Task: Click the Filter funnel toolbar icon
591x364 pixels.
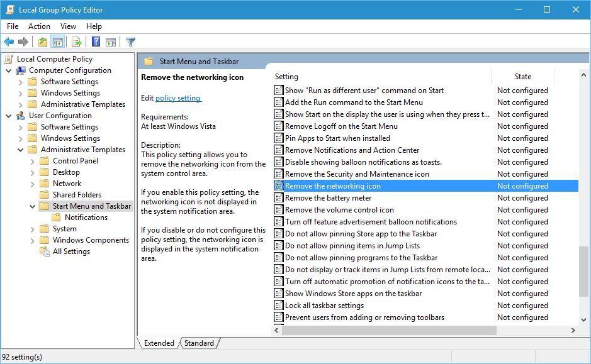Action: click(x=130, y=41)
